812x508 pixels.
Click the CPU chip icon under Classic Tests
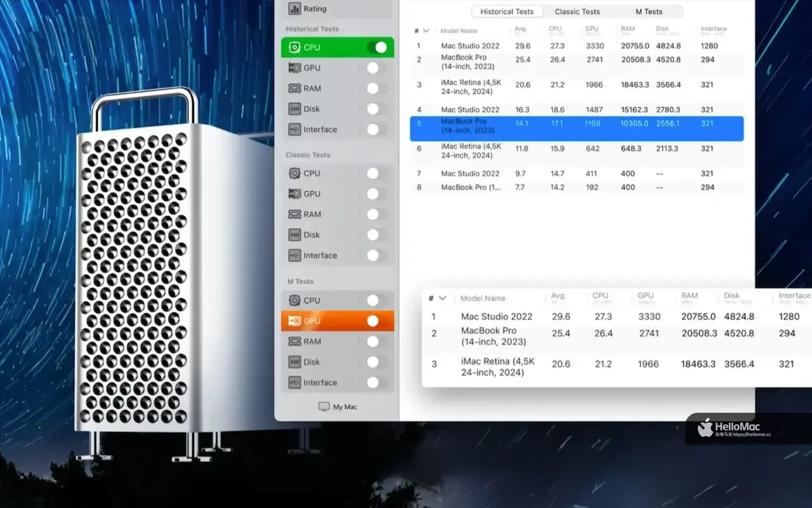point(294,173)
